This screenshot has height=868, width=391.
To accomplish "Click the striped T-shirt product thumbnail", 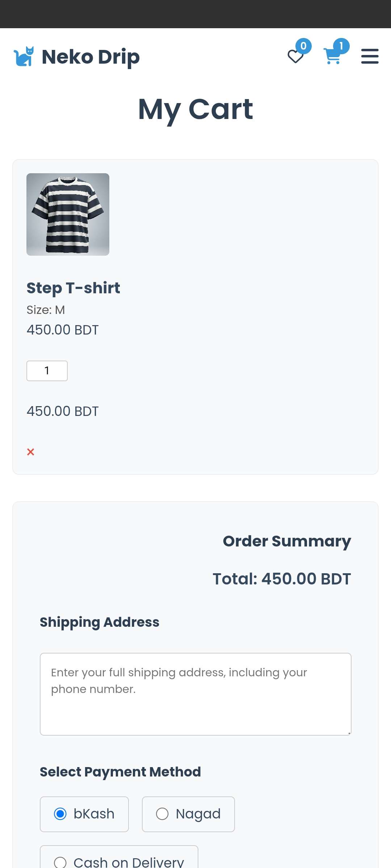I will pos(68,214).
